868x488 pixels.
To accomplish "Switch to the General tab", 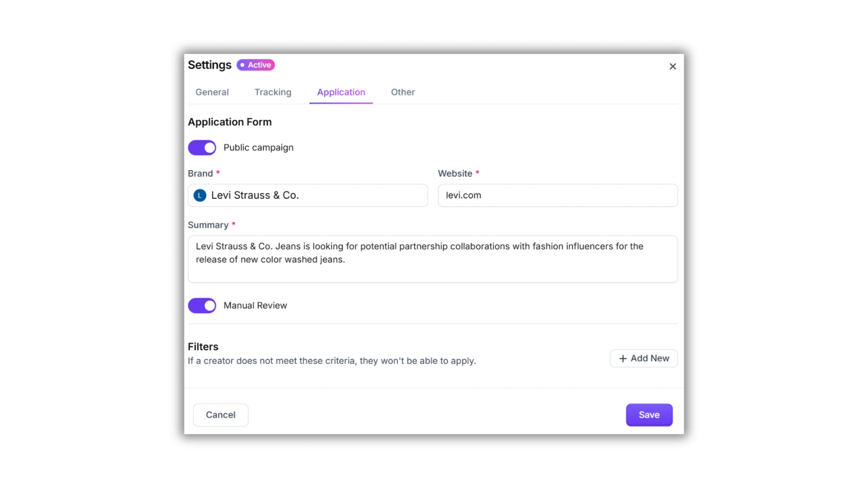I will click(212, 92).
